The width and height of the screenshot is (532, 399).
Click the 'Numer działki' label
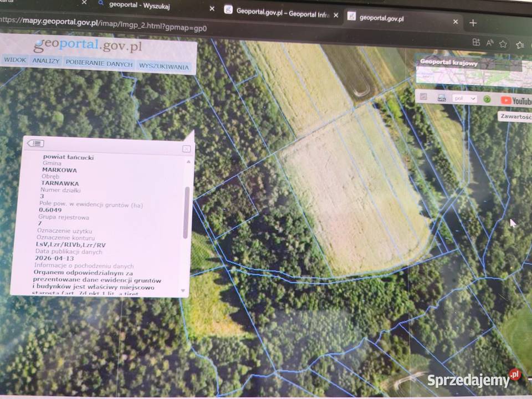click(x=60, y=190)
